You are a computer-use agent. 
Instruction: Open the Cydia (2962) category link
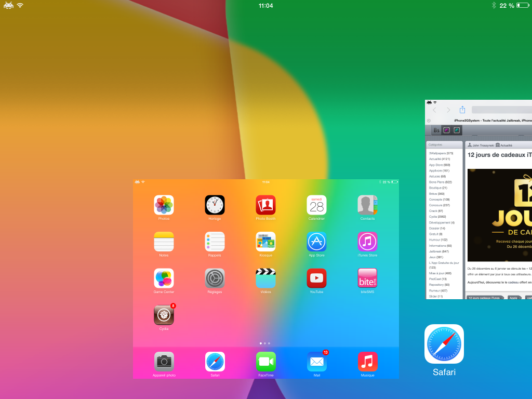coord(437,217)
